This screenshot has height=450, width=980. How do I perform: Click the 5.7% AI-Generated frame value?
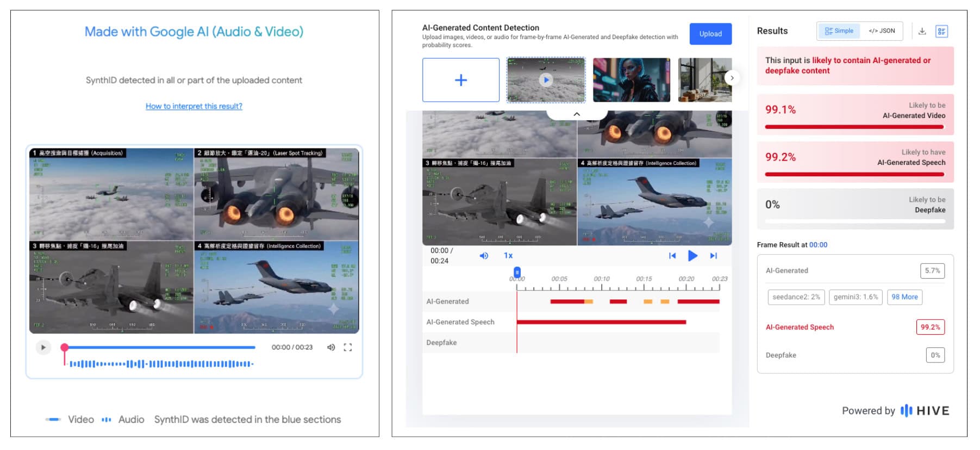coord(932,271)
